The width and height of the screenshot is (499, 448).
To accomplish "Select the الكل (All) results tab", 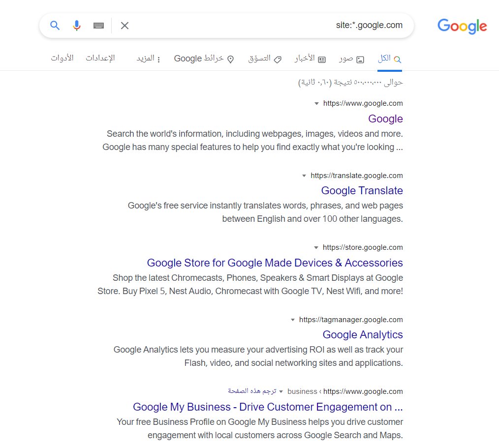I will pos(390,59).
